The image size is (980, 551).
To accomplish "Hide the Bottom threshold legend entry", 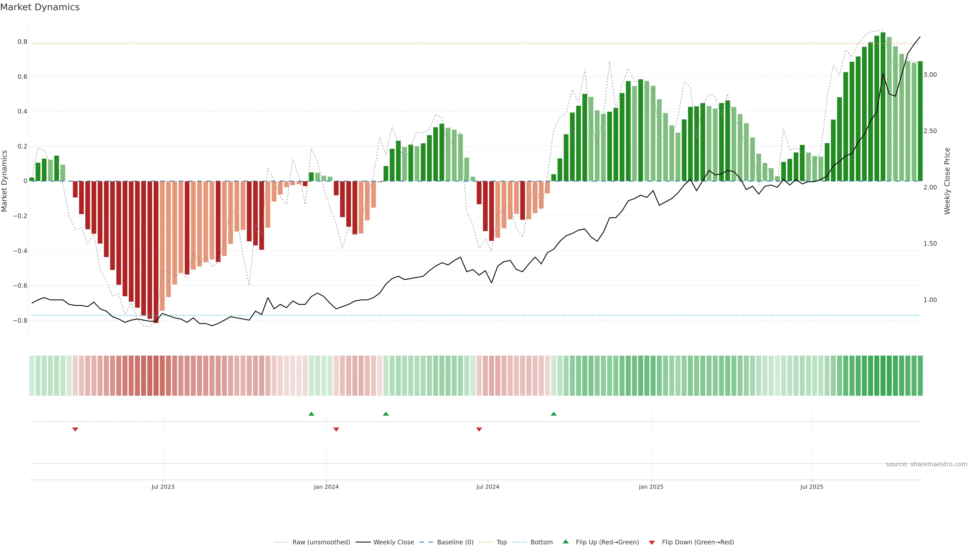I will point(541,542).
